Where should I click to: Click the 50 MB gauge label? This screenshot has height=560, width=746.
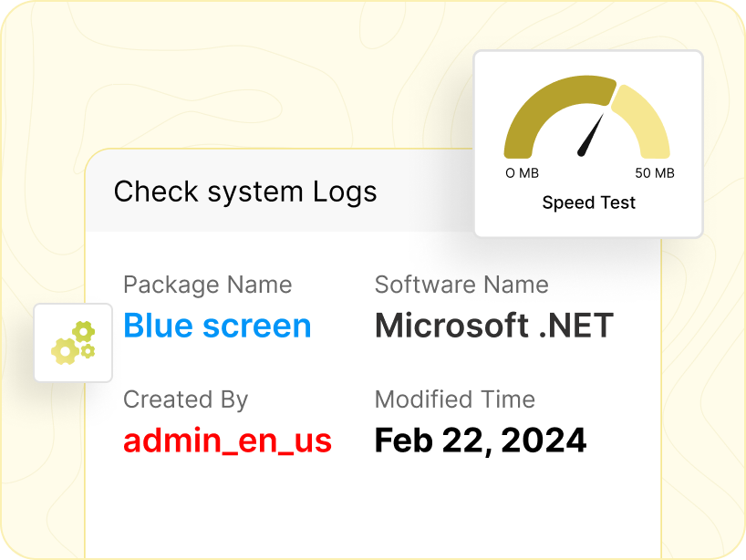[x=654, y=173]
